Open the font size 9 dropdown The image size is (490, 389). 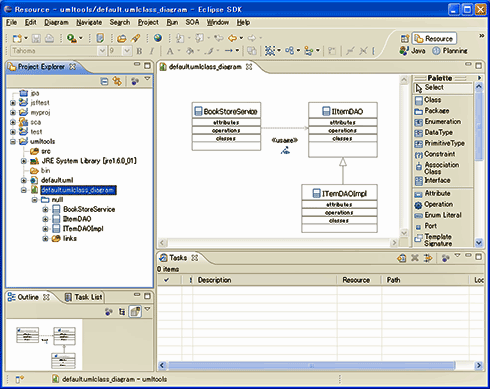click(127, 51)
